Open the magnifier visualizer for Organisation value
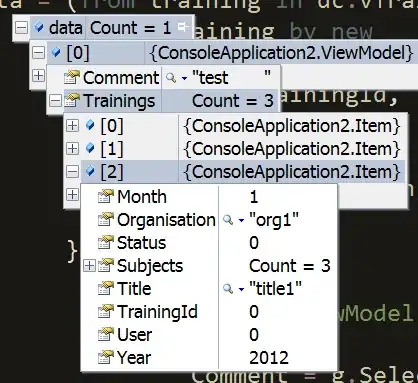Screen dimensions: 418x383 tap(228, 220)
